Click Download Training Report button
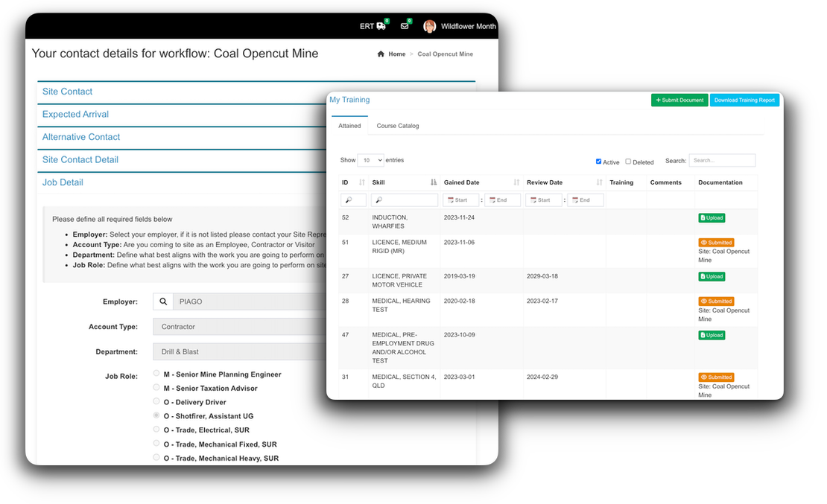 744,100
